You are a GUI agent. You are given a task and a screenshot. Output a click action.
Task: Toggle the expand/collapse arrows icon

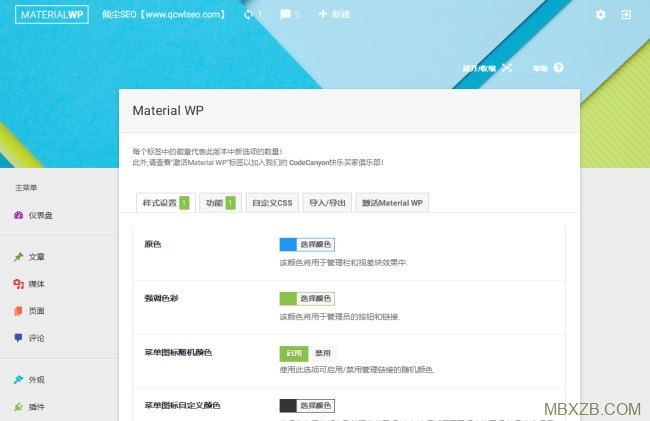pyautogui.click(x=507, y=68)
